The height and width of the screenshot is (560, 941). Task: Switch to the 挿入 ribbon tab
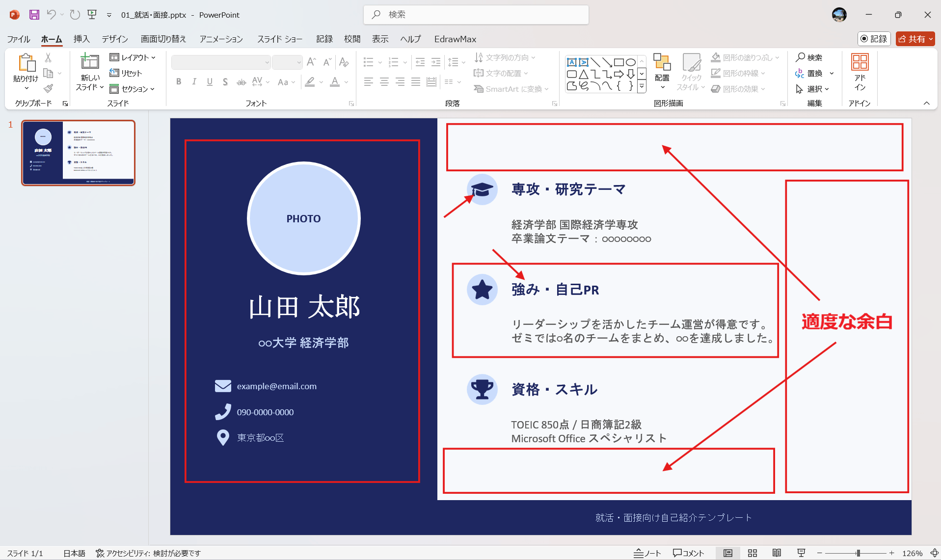tap(81, 39)
